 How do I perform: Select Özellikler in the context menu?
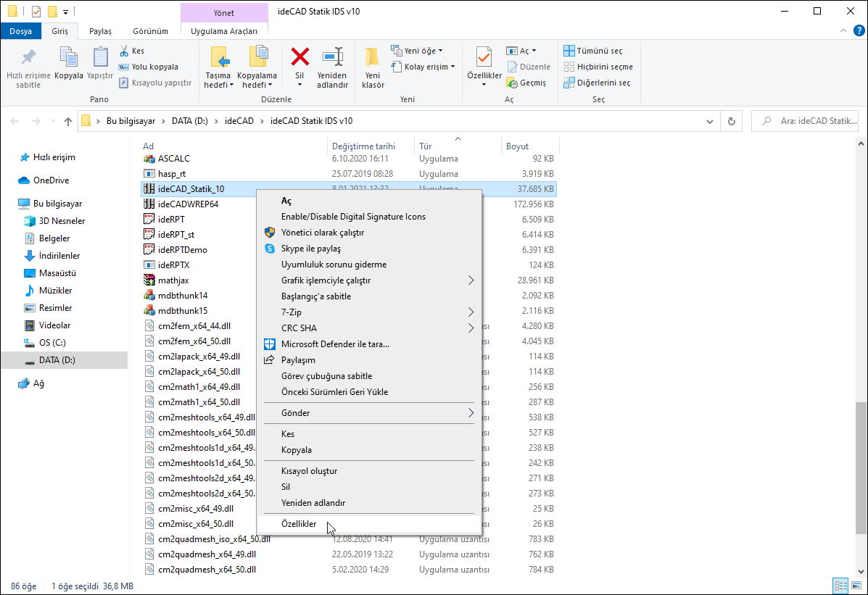tap(299, 523)
